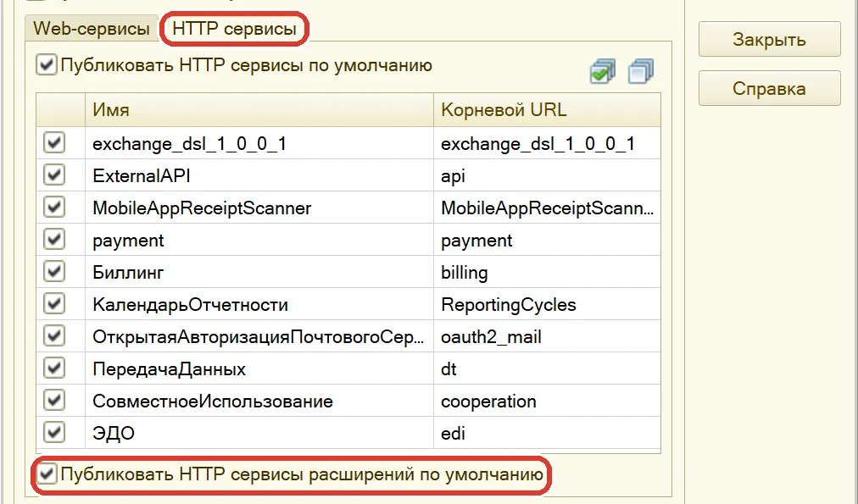Toggle Публиковать HTTP сервисы расширений по умолчанию

point(47,474)
